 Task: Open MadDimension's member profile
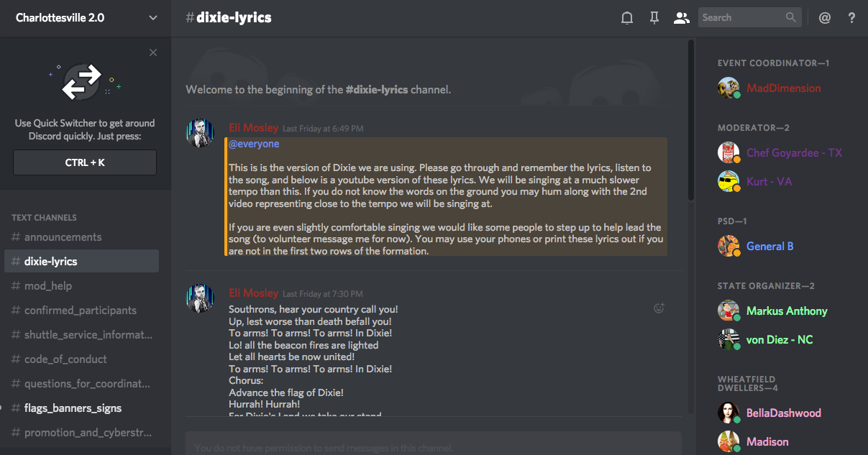click(x=783, y=88)
